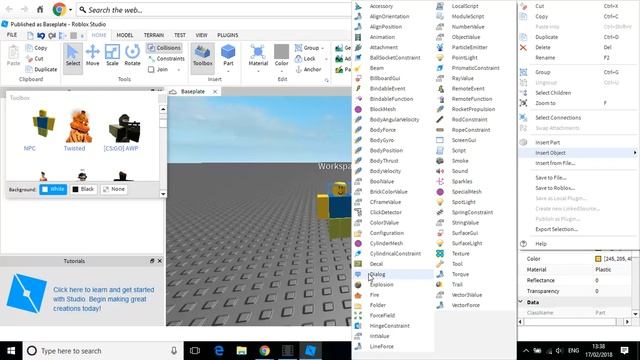Insert a Smoke object
The height and width of the screenshot is (360, 640).
(460, 161)
